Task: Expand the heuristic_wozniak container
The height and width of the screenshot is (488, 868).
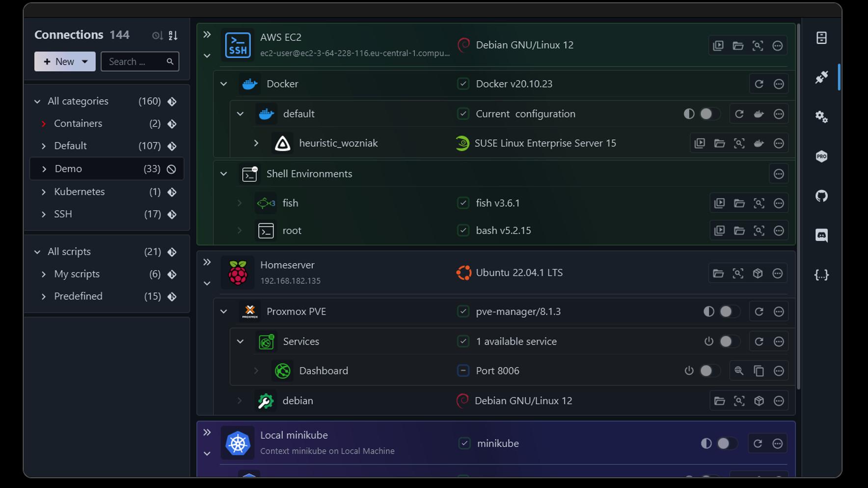Action: point(256,143)
